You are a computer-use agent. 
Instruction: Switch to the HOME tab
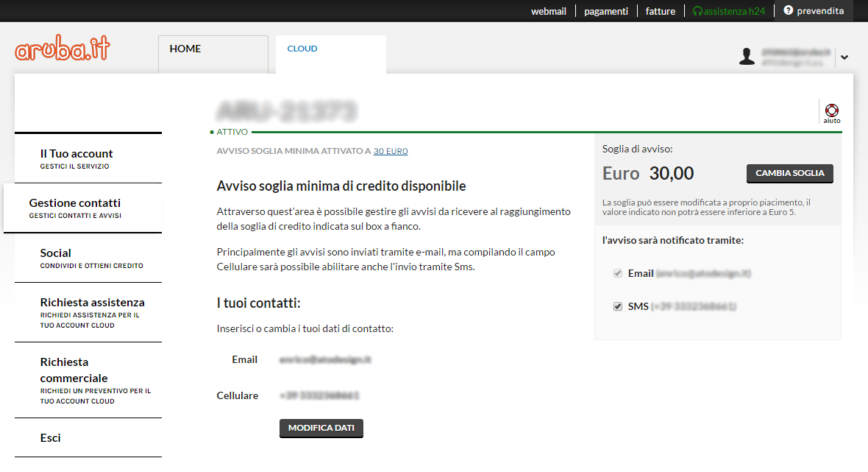[x=213, y=54]
